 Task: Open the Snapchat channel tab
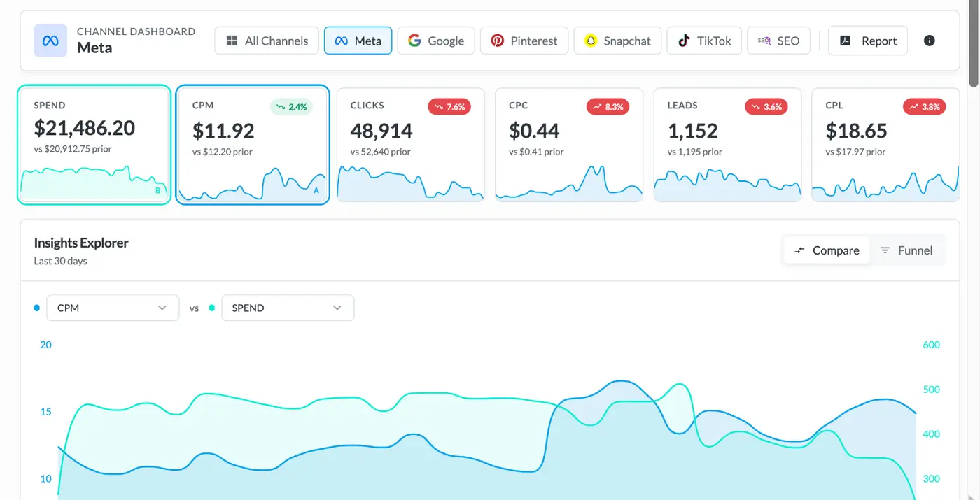(x=617, y=41)
